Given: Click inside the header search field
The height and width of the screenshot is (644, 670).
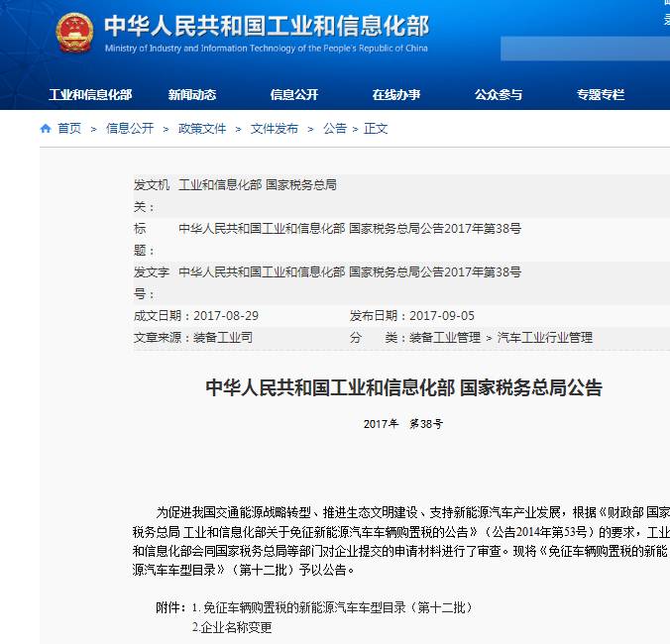Looking at the screenshot, I should 585,48.
